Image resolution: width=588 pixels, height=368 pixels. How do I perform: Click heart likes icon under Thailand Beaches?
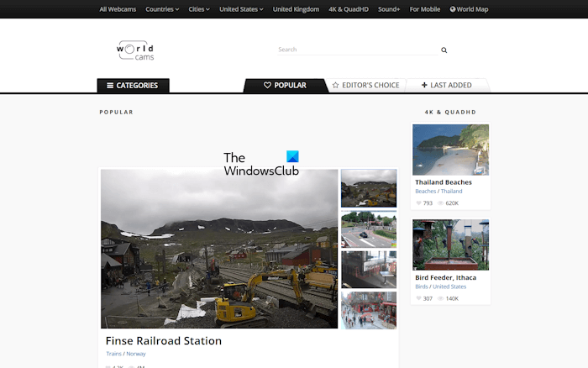pos(418,203)
